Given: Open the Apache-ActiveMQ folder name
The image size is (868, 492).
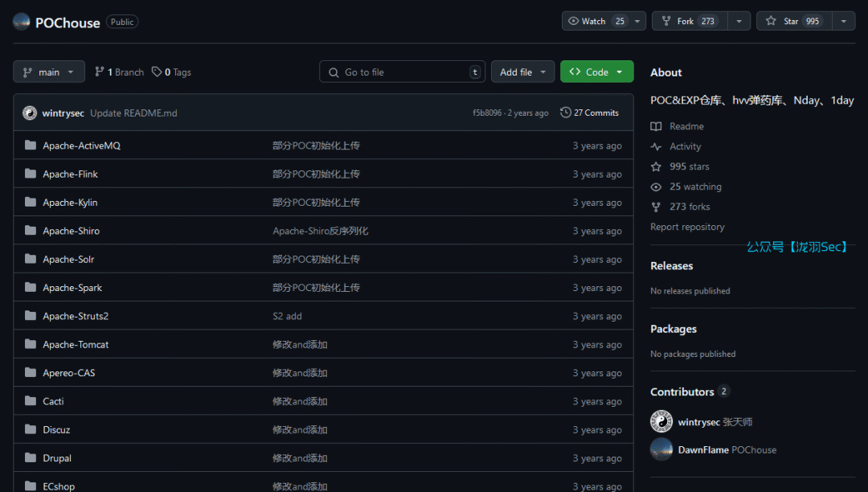Looking at the screenshot, I should (x=81, y=146).
